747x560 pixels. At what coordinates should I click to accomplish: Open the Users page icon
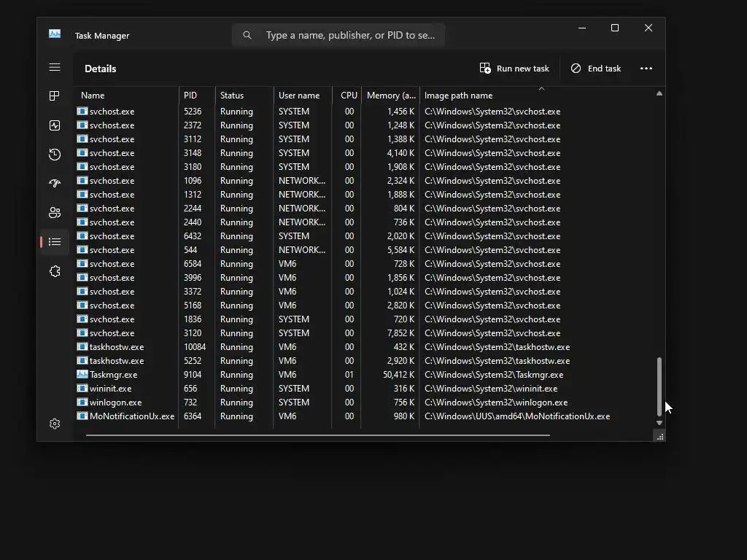pos(55,213)
